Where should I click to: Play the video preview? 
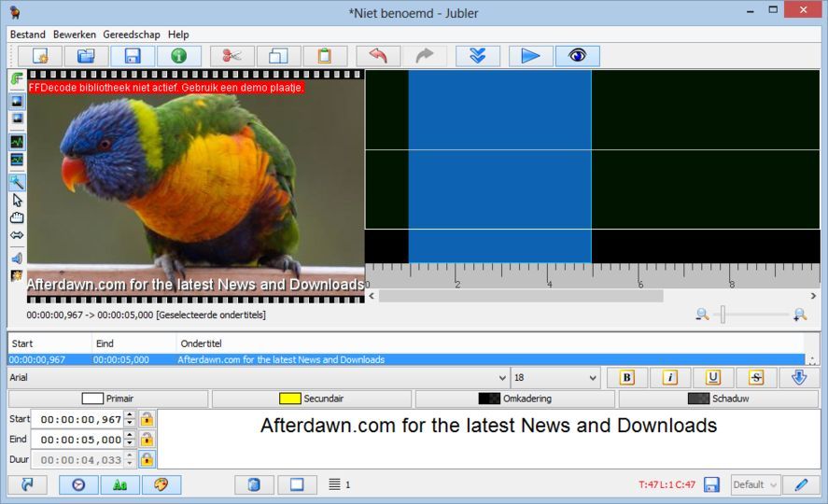(531, 56)
